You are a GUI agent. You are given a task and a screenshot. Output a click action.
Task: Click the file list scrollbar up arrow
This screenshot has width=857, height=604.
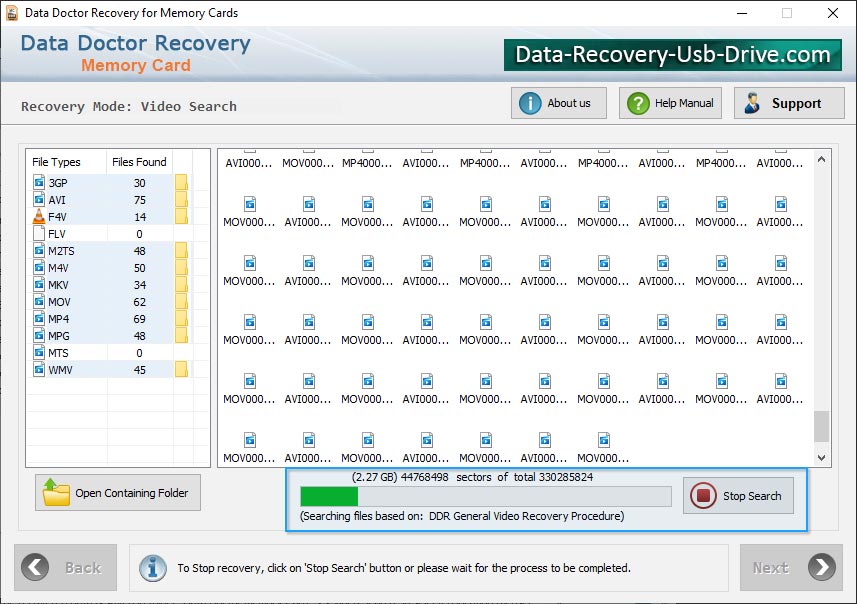click(821, 160)
